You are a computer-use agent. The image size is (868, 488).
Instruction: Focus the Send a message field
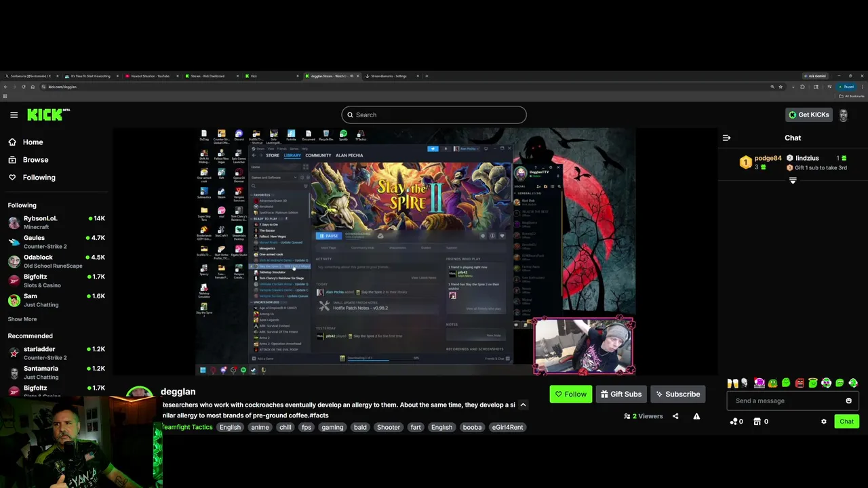pyautogui.click(x=787, y=401)
